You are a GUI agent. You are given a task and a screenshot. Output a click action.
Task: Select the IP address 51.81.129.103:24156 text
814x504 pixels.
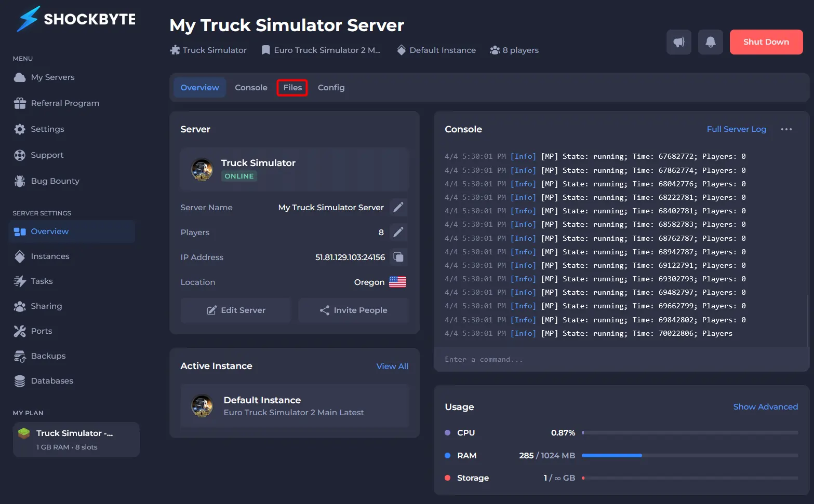click(x=350, y=257)
